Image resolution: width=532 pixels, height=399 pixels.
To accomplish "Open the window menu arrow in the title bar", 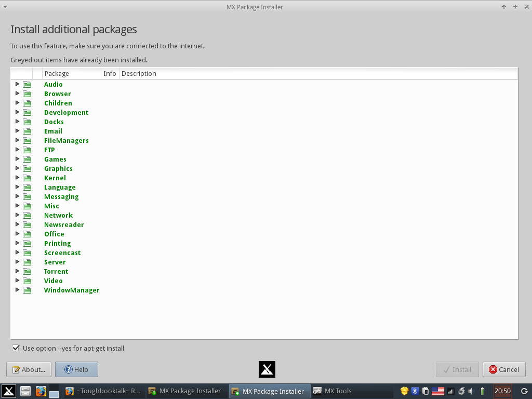I will 5,7.
